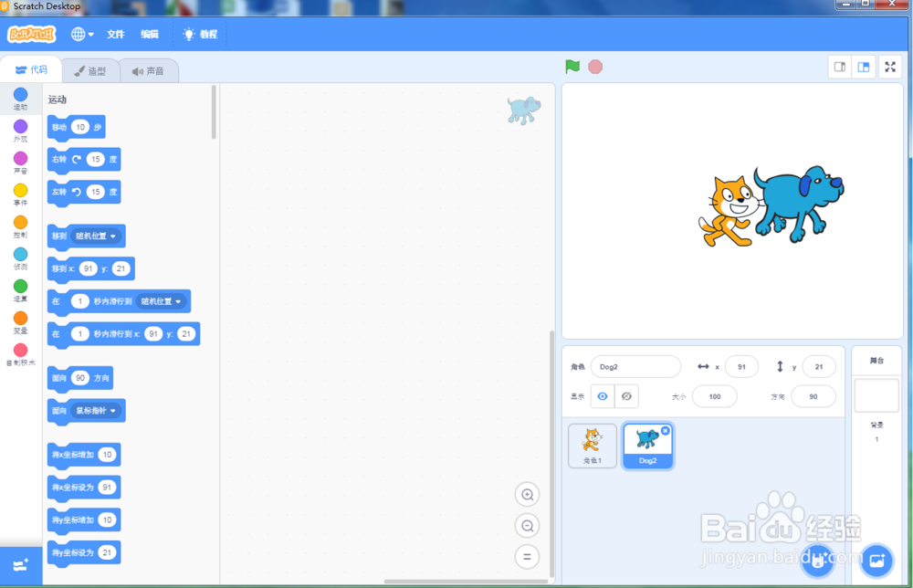Select the 声音 sound category circle
The width and height of the screenshot is (913, 588).
[x=20, y=163]
